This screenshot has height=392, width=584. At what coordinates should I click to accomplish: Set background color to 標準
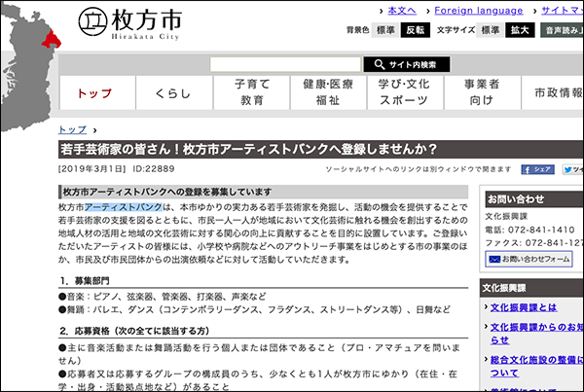(386, 30)
